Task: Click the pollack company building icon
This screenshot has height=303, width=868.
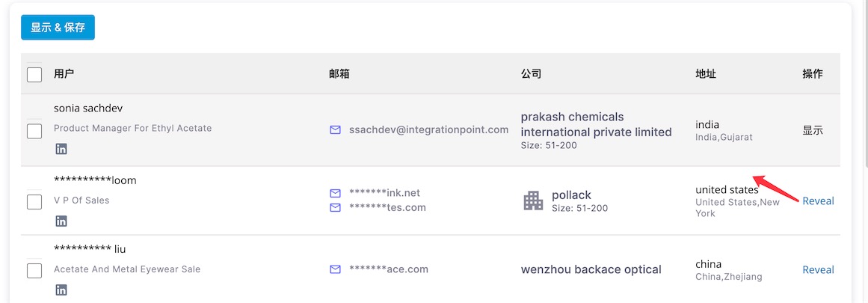Action: coord(533,201)
